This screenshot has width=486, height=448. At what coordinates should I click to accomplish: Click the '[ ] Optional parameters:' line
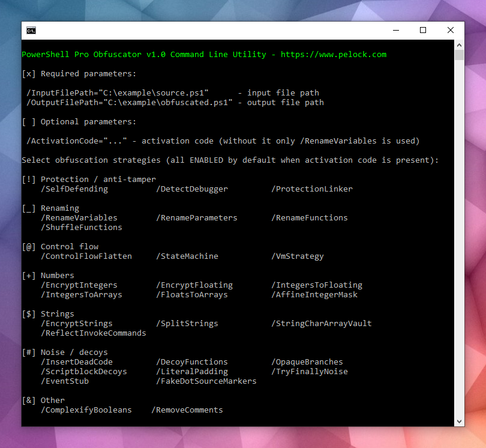point(79,122)
